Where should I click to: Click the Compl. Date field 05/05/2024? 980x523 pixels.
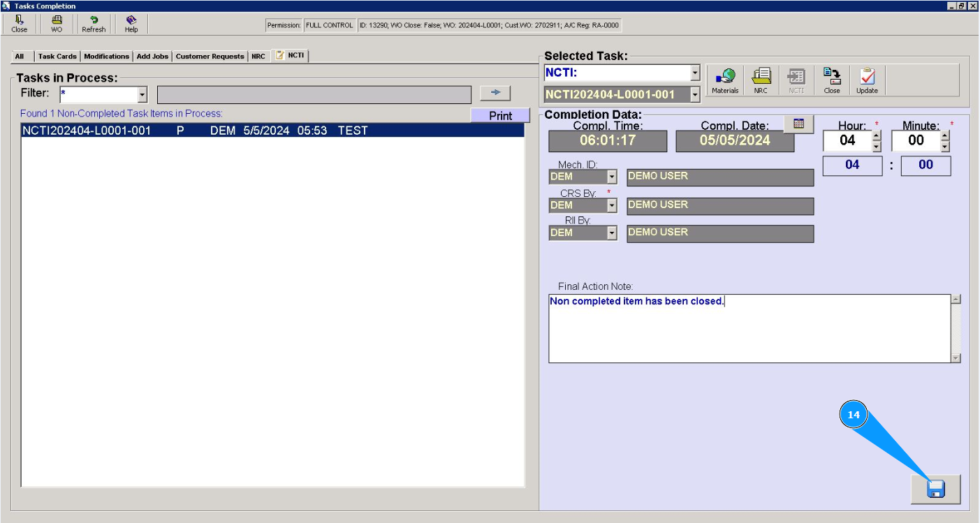tap(735, 140)
